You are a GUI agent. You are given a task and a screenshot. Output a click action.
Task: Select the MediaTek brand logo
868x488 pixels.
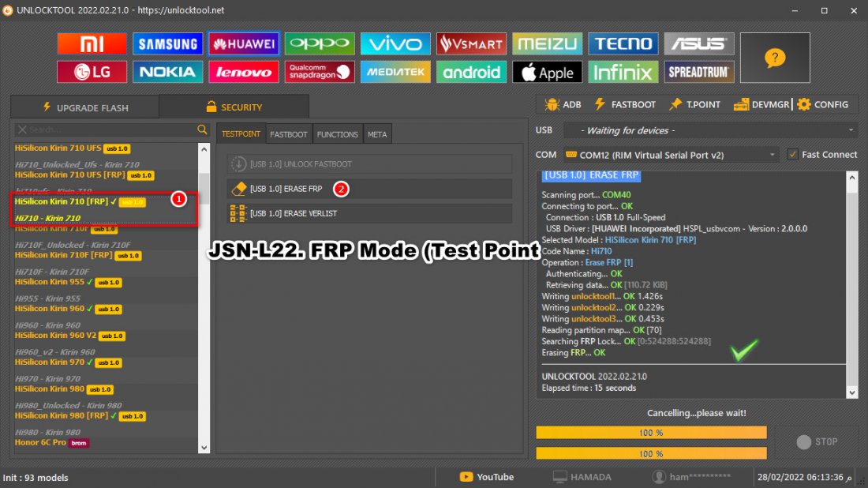tap(395, 72)
